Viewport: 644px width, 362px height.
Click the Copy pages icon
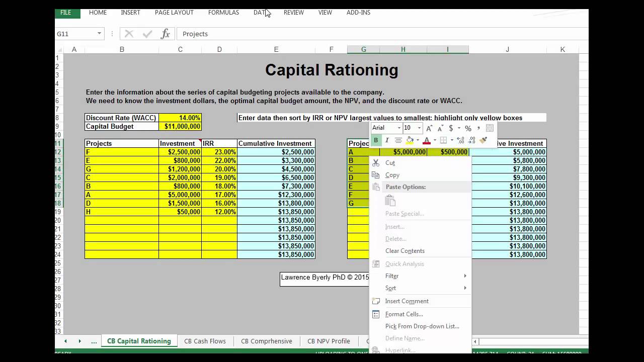(376, 175)
